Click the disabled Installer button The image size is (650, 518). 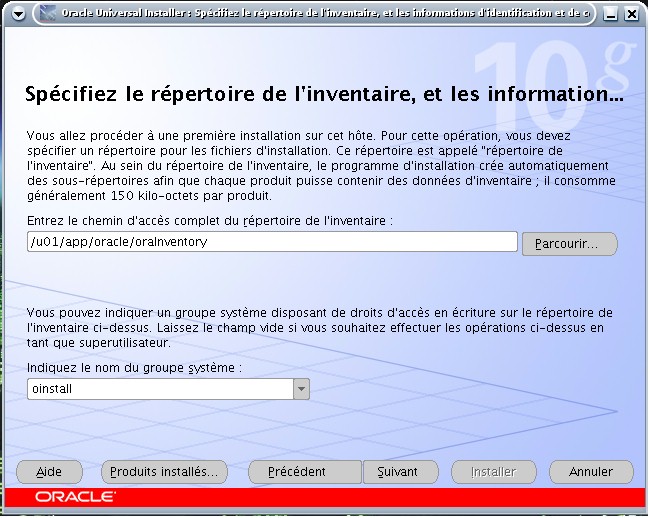point(494,472)
